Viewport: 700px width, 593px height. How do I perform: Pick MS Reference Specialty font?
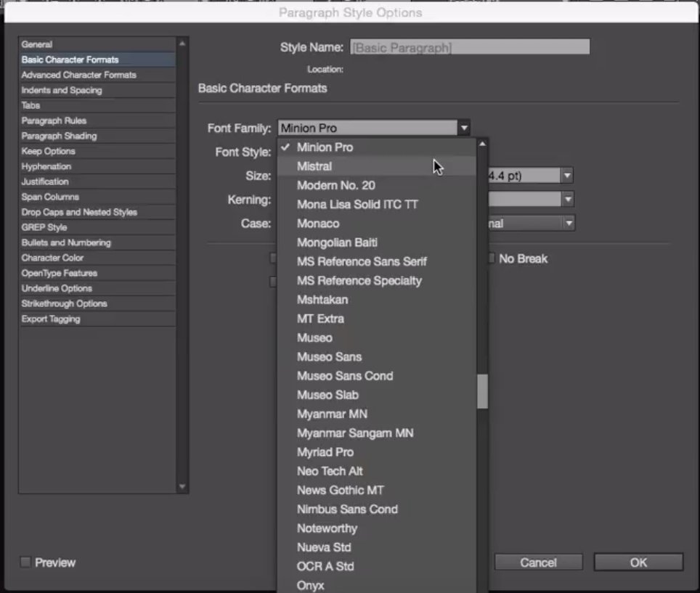click(377, 281)
